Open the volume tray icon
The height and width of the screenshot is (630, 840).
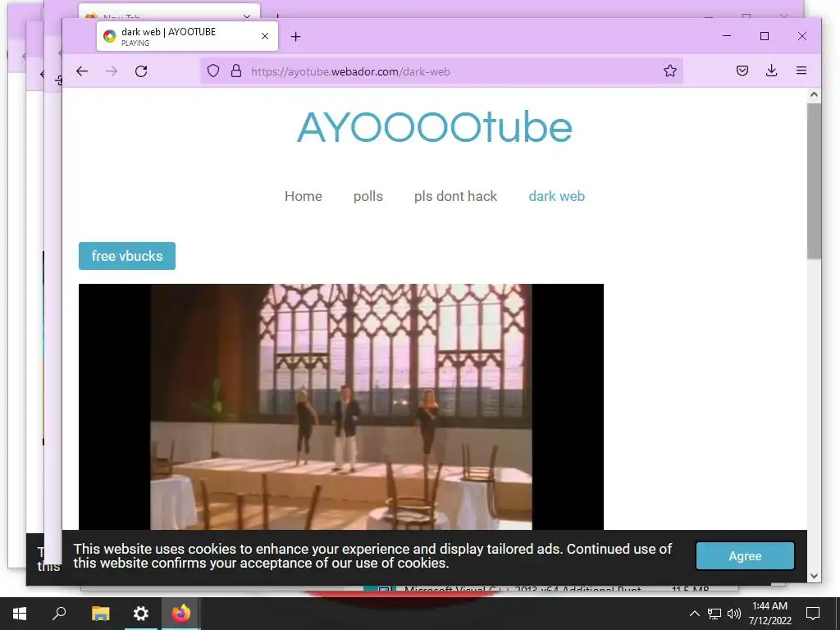click(734, 614)
